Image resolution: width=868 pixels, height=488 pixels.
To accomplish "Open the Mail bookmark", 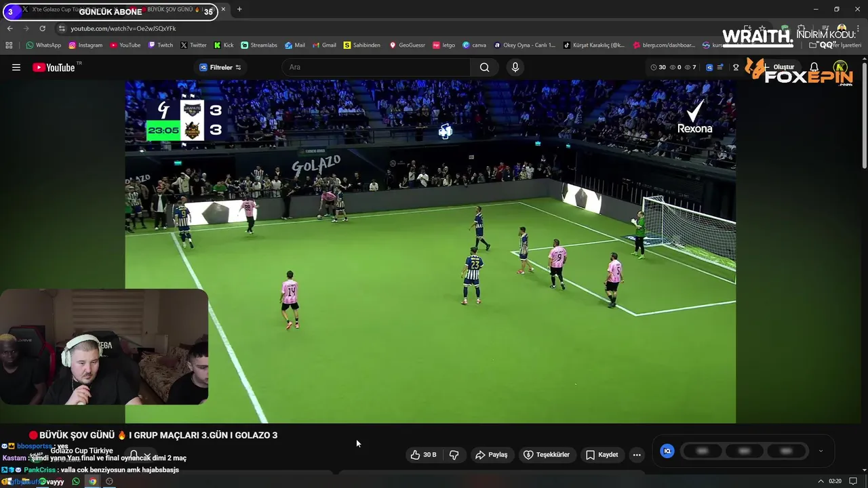I will 295,45.
